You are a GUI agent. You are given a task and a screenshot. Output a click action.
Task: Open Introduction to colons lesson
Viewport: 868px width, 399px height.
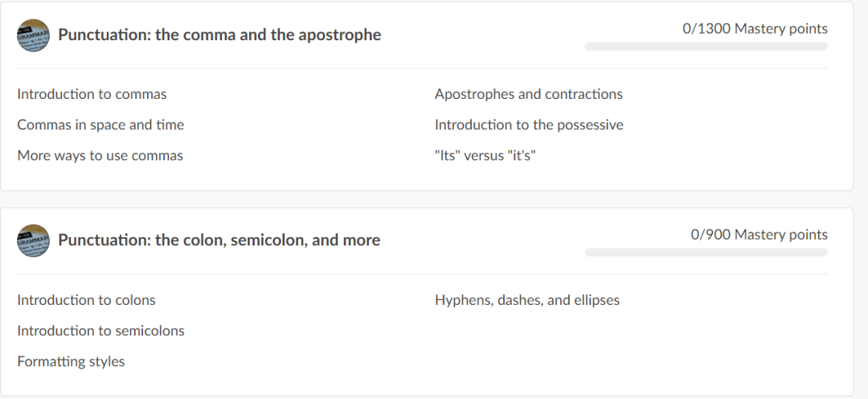(86, 300)
